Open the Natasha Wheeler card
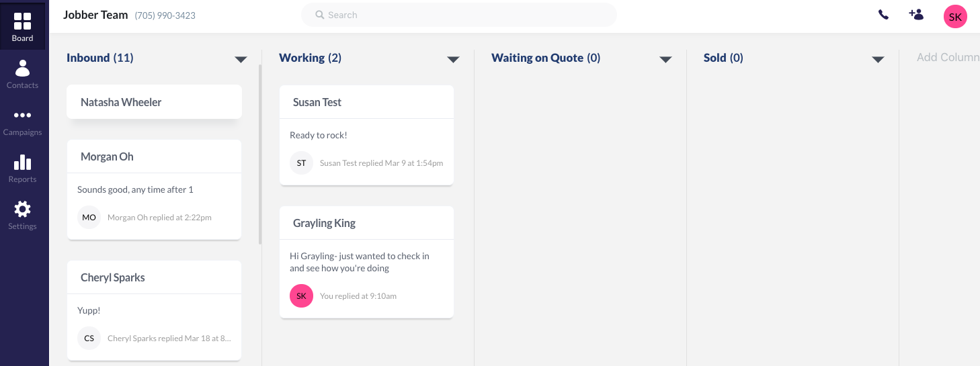 (x=154, y=102)
